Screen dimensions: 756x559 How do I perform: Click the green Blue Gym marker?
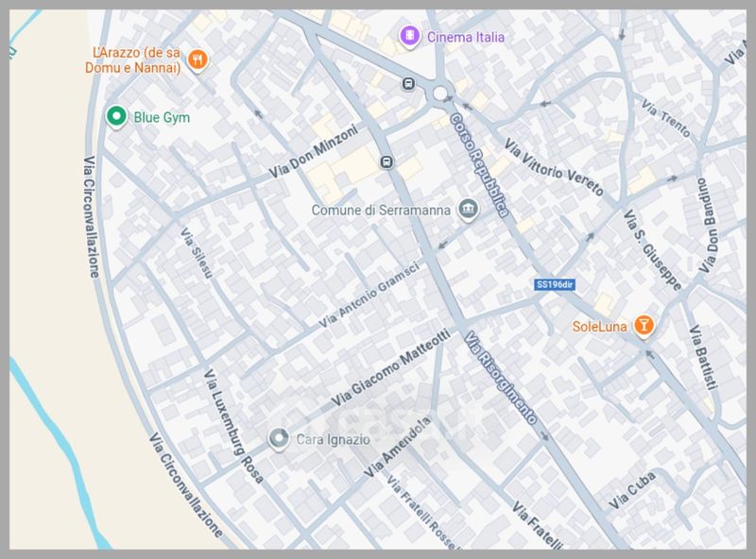[x=116, y=116]
